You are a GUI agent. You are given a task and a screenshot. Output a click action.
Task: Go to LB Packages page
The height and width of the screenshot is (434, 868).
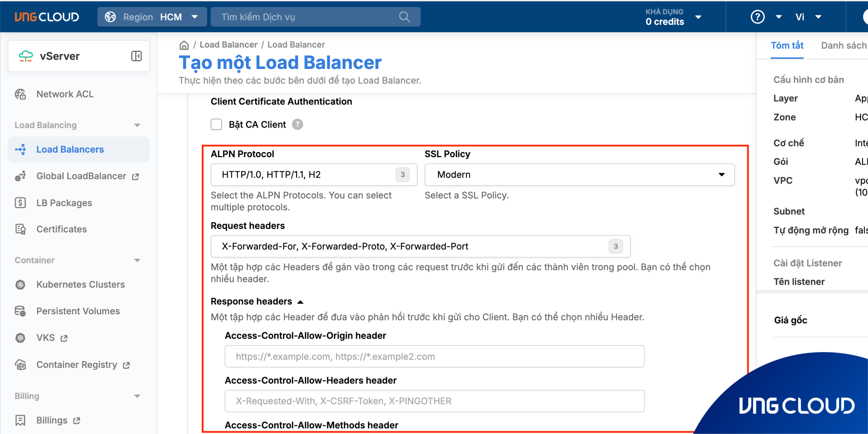(64, 203)
